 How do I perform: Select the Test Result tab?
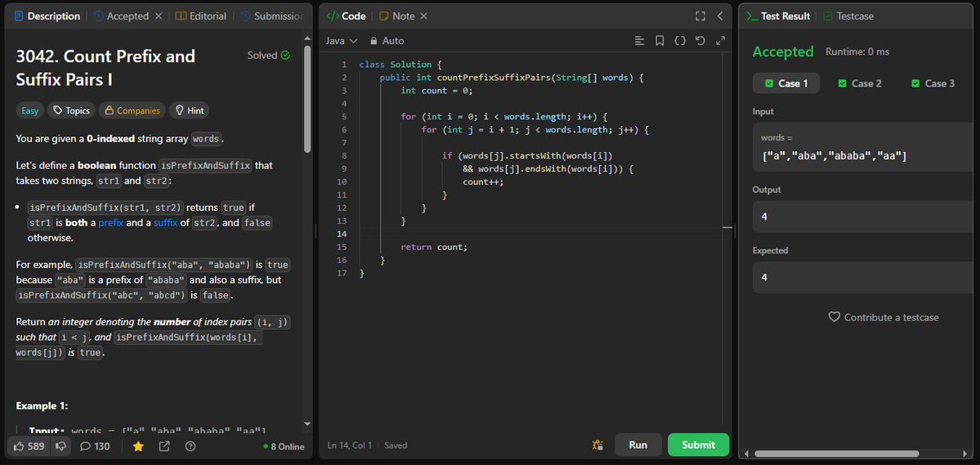pyautogui.click(x=778, y=16)
